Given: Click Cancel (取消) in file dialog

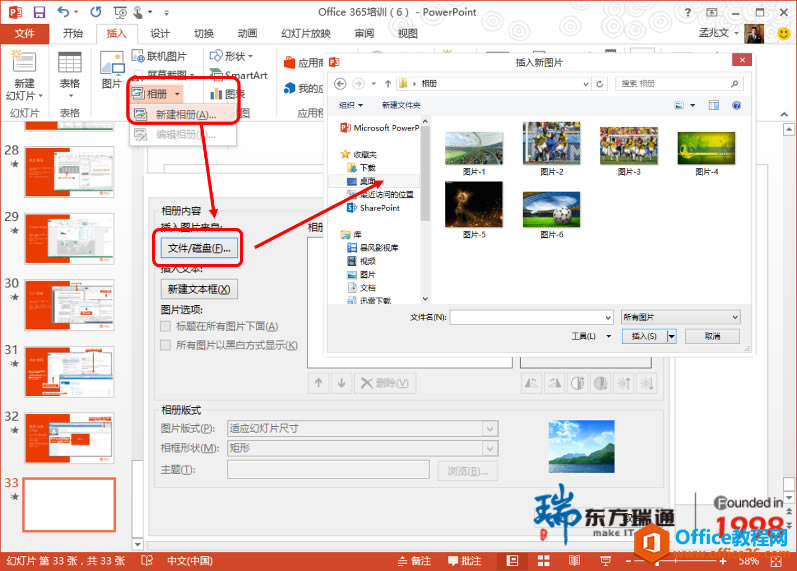Looking at the screenshot, I should pos(712,336).
